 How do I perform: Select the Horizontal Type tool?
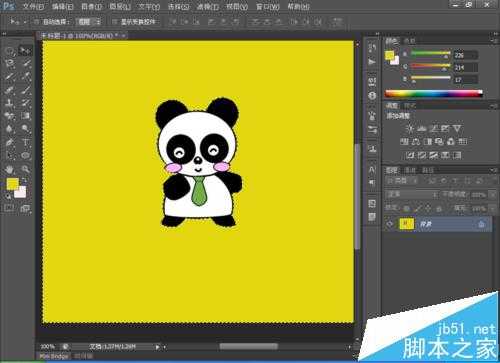point(25,142)
